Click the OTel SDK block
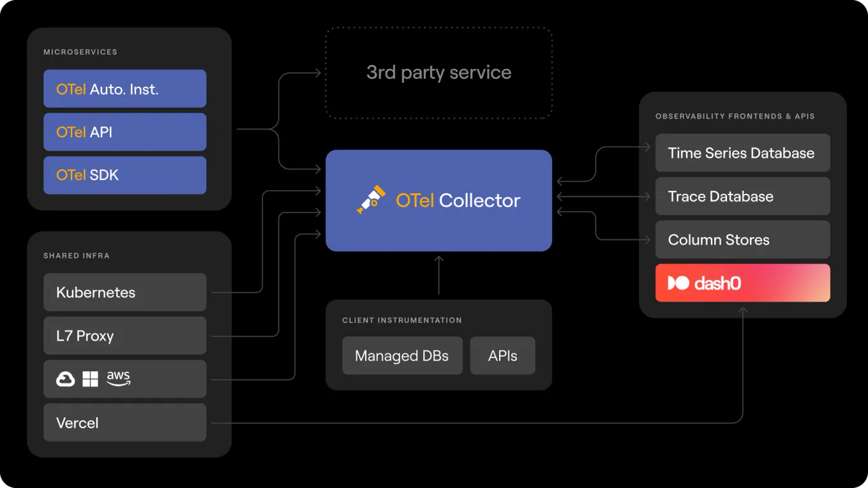Screen dimensions: 868x488 [x=124, y=175]
